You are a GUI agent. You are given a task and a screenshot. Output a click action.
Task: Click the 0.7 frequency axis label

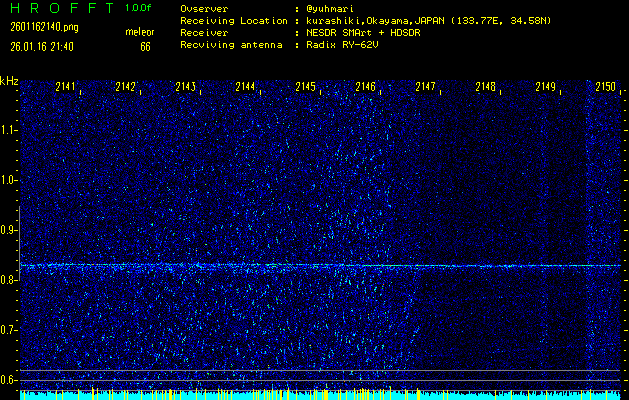coord(9,330)
